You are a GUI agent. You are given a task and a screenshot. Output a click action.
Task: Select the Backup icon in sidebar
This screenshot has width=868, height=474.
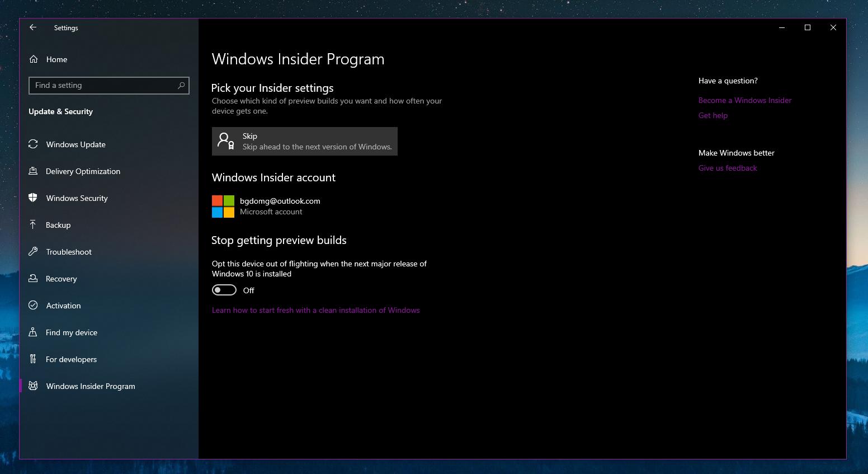[x=34, y=225]
